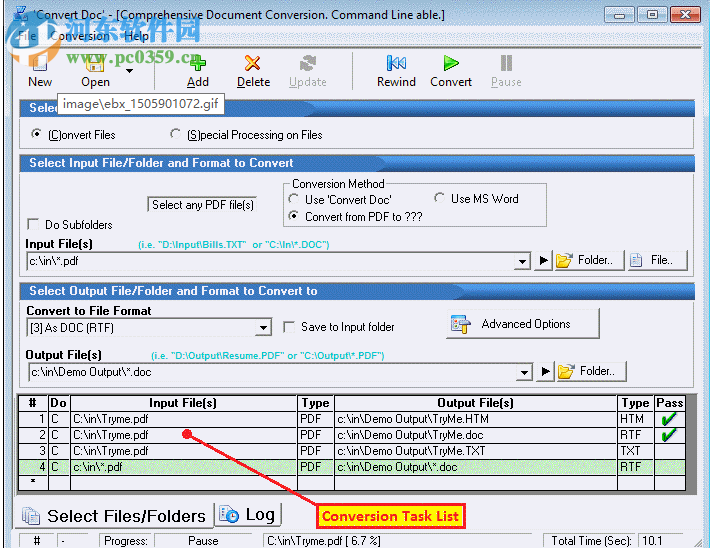The image size is (725, 548).
Task: Select task row 3 TryMe.TXT output
Action: [x=475, y=451]
